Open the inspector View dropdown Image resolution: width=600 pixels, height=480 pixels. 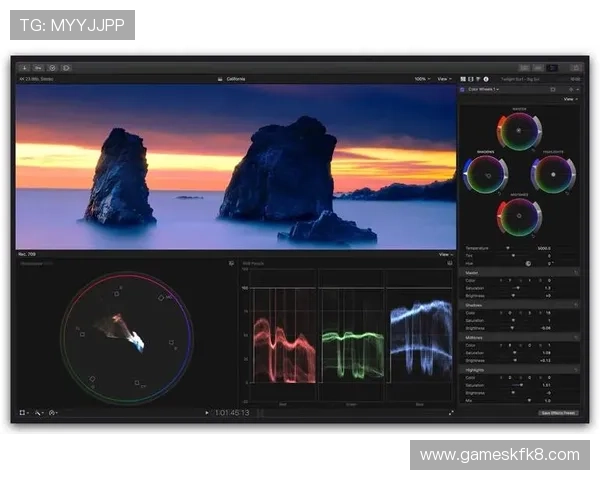click(570, 99)
